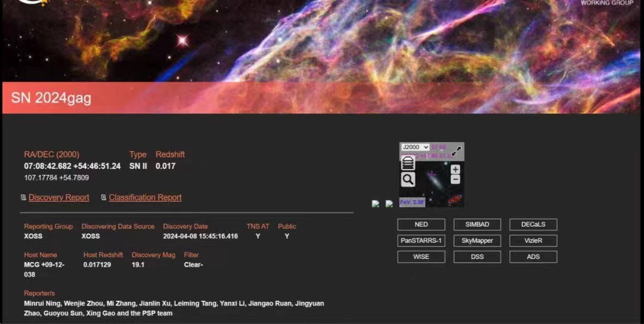This screenshot has width=644, height=324.
Task: Click the second broken image icon
Action: coord(389,203)
